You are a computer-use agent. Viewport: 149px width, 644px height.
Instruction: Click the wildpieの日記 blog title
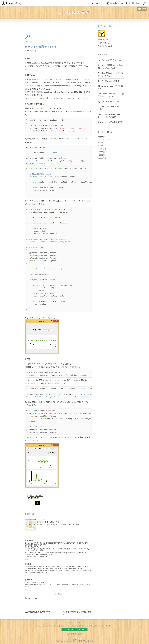pyautogui.click(x=74, y=12)
